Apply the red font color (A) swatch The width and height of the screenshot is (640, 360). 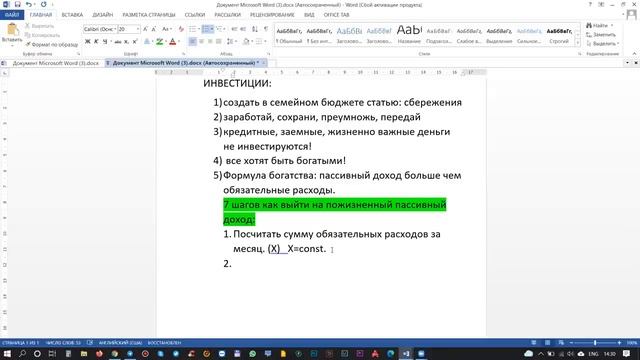tap(173, 42)
